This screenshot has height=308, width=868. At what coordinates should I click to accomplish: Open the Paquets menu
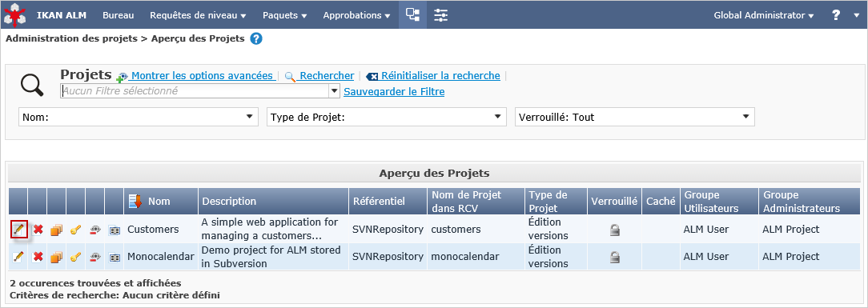pyautogui.click(x=284, y=15)
